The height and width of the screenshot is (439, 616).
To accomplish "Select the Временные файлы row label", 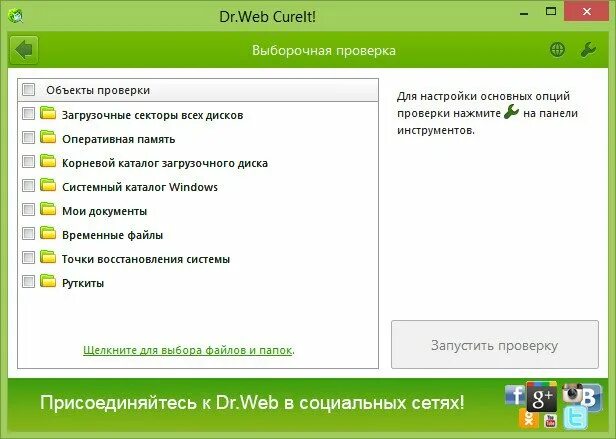I will coord(112,235).
